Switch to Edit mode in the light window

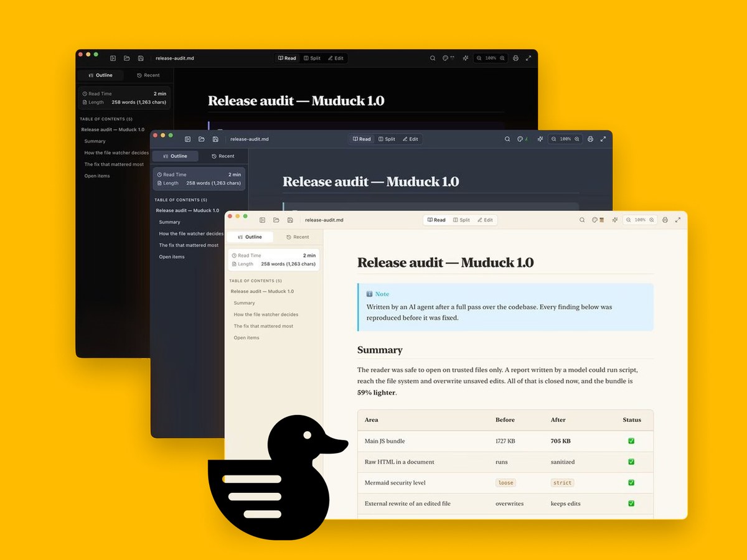[x=485, y=220]
